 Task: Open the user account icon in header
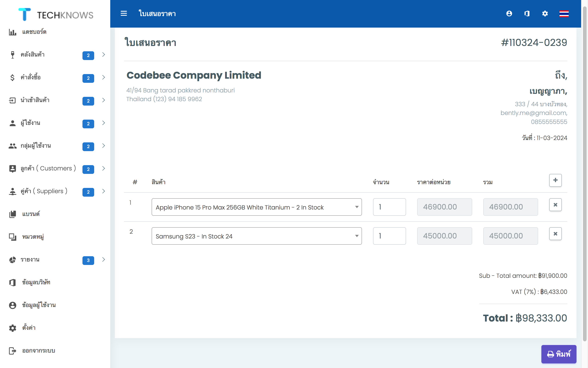tap(509, 13)
